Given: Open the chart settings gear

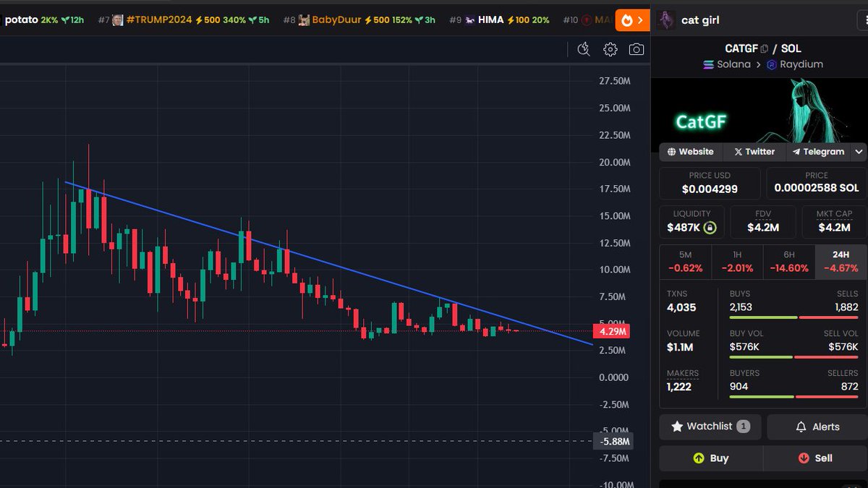Looking at the screenshot, I should [610, 49].
